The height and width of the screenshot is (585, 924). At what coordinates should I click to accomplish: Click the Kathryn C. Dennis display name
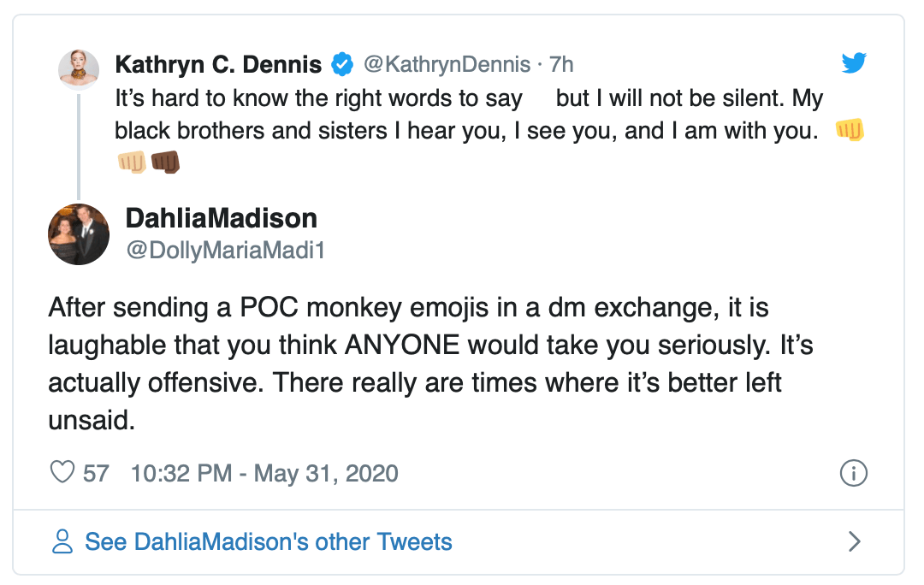[x=218, y=64]
